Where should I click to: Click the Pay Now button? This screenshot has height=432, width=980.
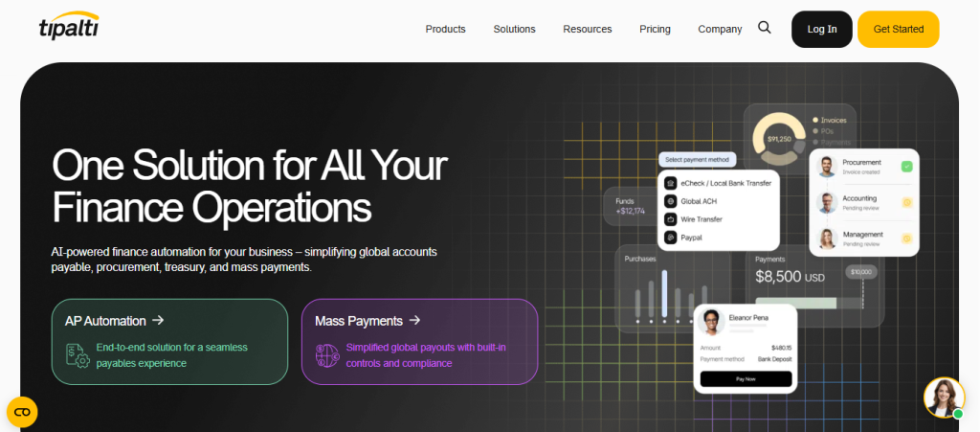tap(746, 379)
